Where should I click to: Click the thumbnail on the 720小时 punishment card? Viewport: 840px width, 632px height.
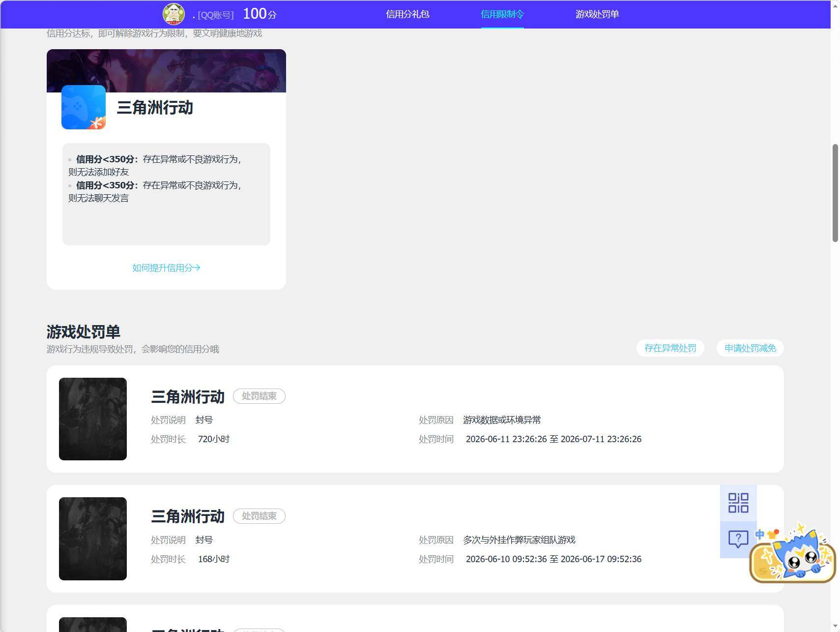click(x=93, y=419)
